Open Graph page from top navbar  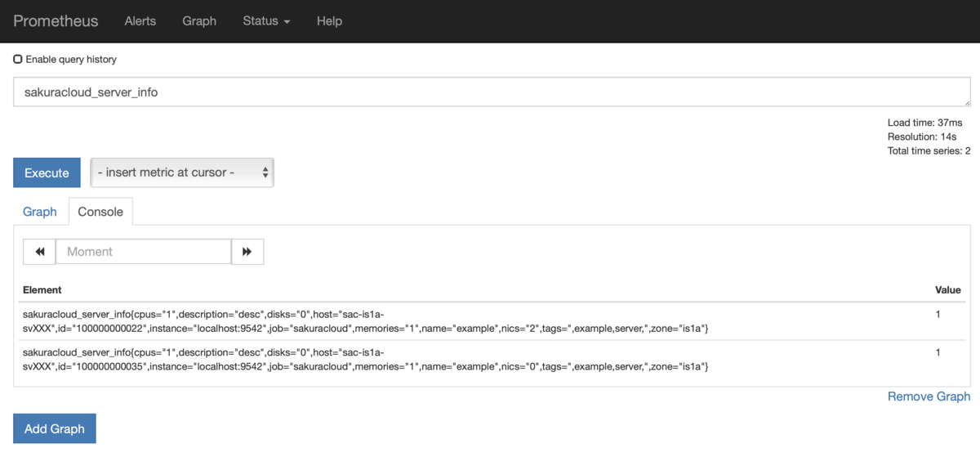click(199, 21)
